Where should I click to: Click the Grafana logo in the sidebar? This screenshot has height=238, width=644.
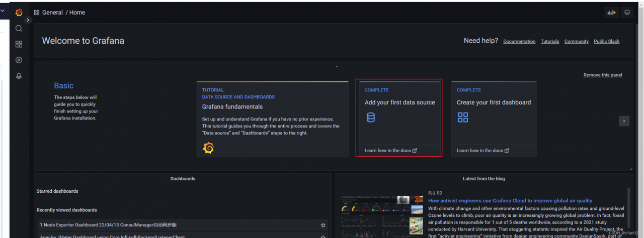click(x=19, y=13)
